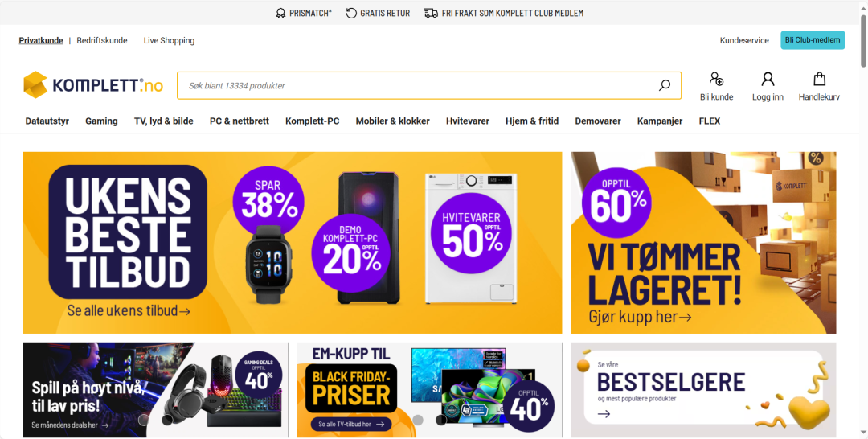Click the Bli Club-medlem button
Screen dimensions: 868x439
[x=813, y=40]
